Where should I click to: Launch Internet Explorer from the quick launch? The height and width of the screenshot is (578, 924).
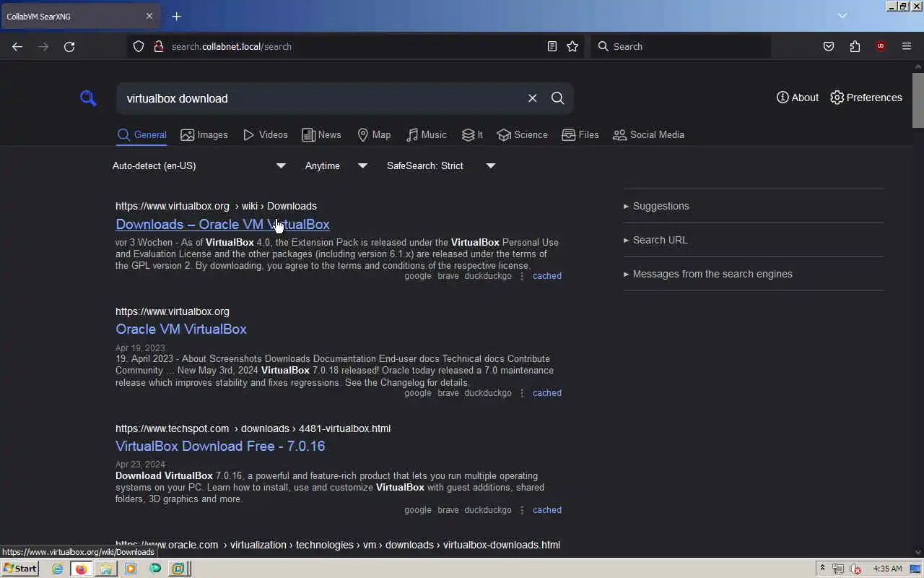point(57,569)
